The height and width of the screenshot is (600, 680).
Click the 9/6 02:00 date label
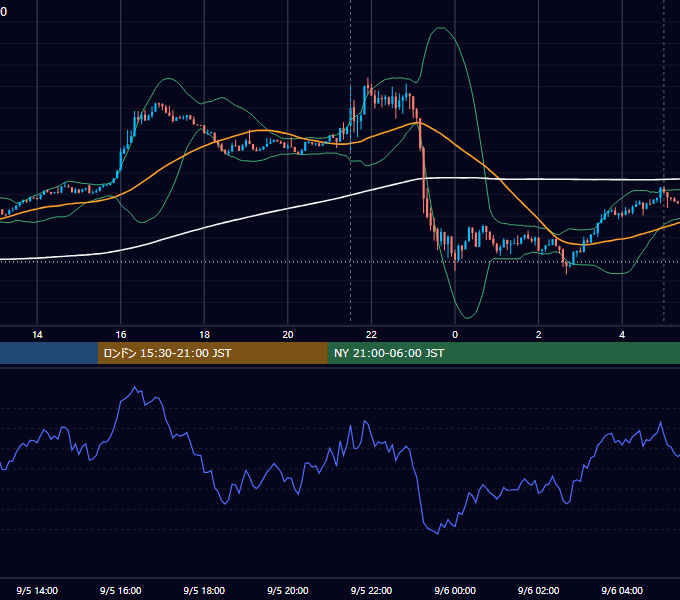click(x=539, y=591)
